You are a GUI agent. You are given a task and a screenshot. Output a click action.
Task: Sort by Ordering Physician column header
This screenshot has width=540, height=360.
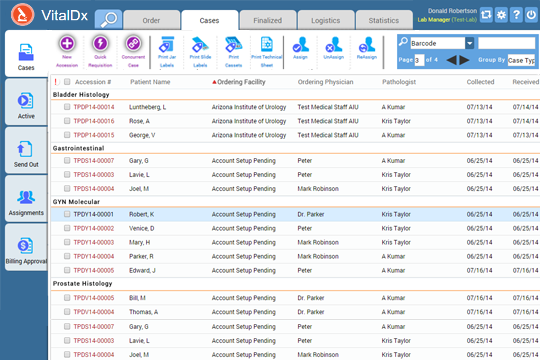(x=325, y=82)
